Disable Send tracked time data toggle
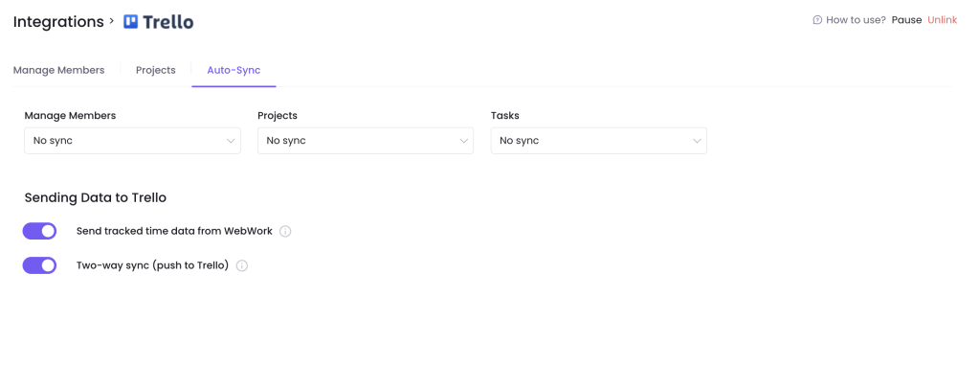980x366 pixels. click(x=39, y=231)
